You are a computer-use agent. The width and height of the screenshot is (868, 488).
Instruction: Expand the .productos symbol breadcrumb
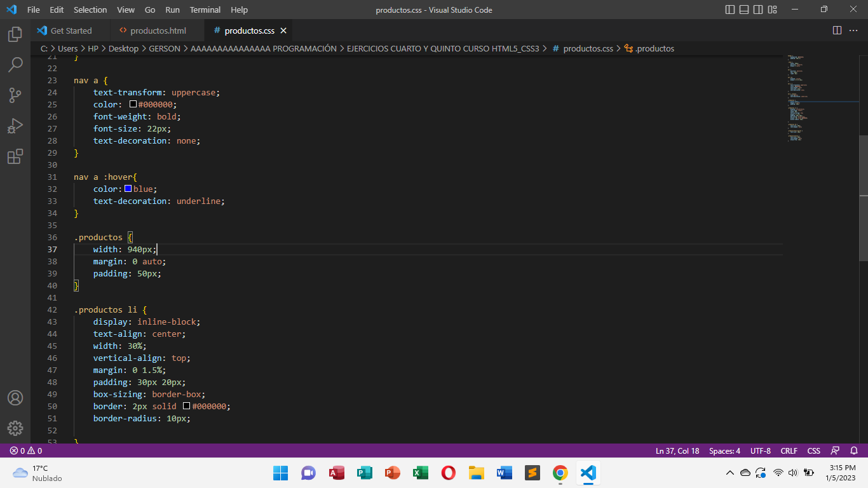649,48
